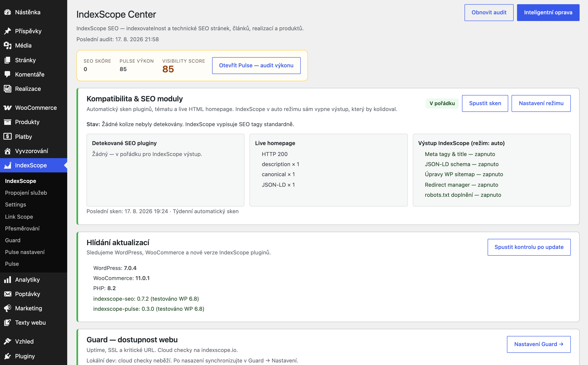
Task: Open Pulse submenu item
Action: [x=12, y=264]
